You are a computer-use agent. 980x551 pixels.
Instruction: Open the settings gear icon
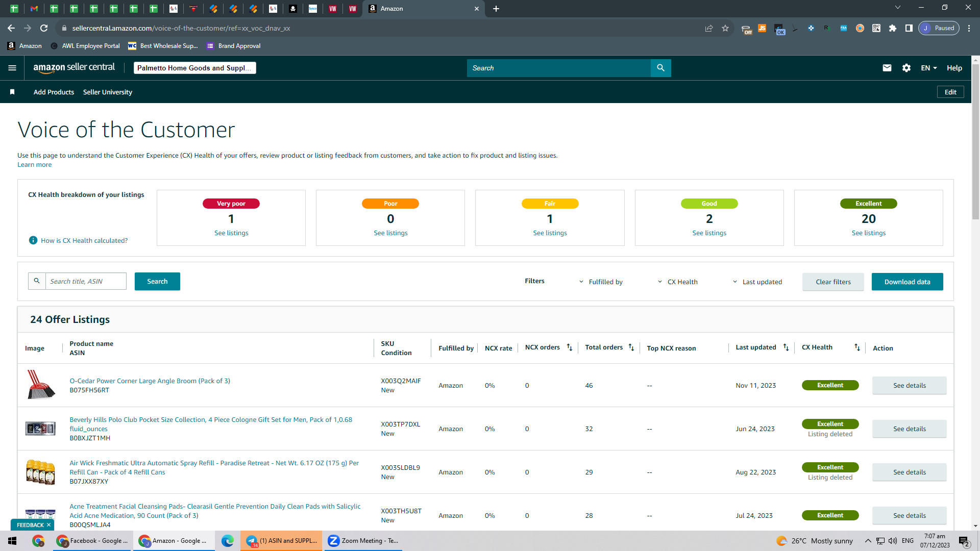pos(906,68)
